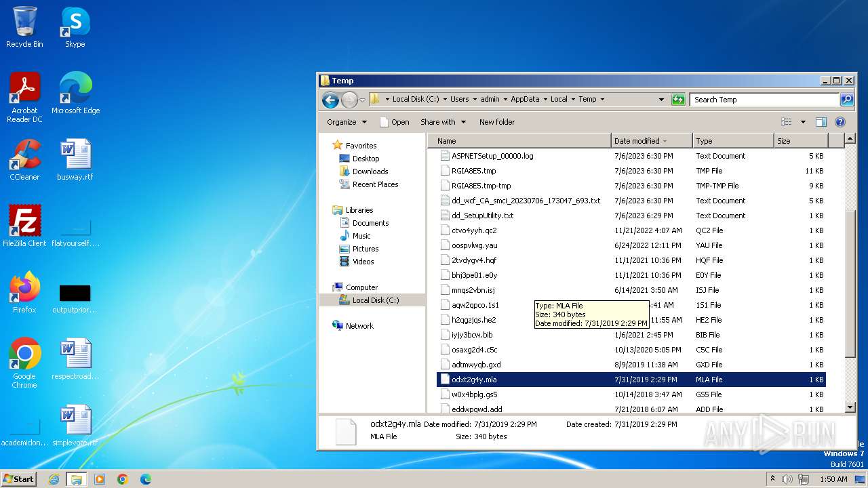Sort by the Type column header
The width and height of the screenshot is (868, 488).
tap(733, 141)
